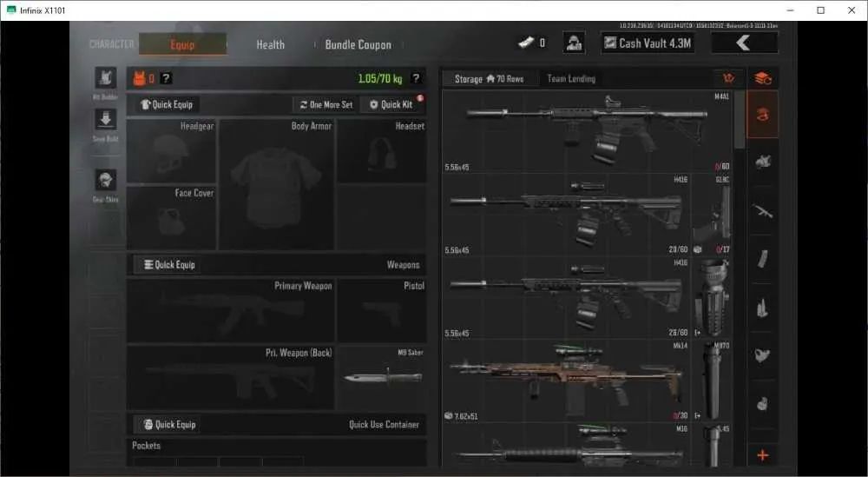Click the ticket coupon counter icon

(x=526, y=43)
